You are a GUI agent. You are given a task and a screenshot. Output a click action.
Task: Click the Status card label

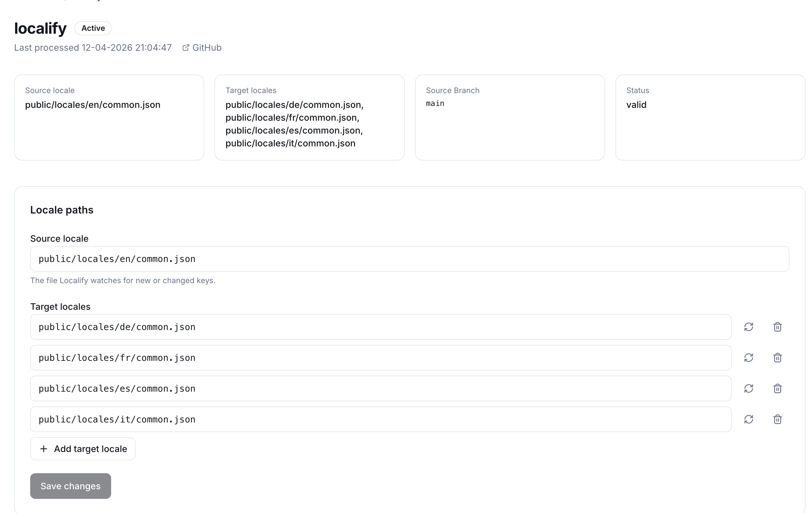[638, 90]
